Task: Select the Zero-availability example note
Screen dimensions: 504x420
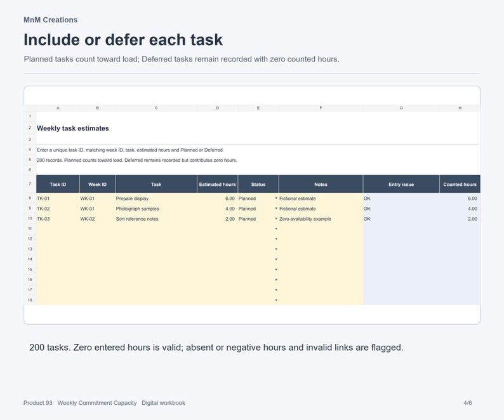Action: 321,219
